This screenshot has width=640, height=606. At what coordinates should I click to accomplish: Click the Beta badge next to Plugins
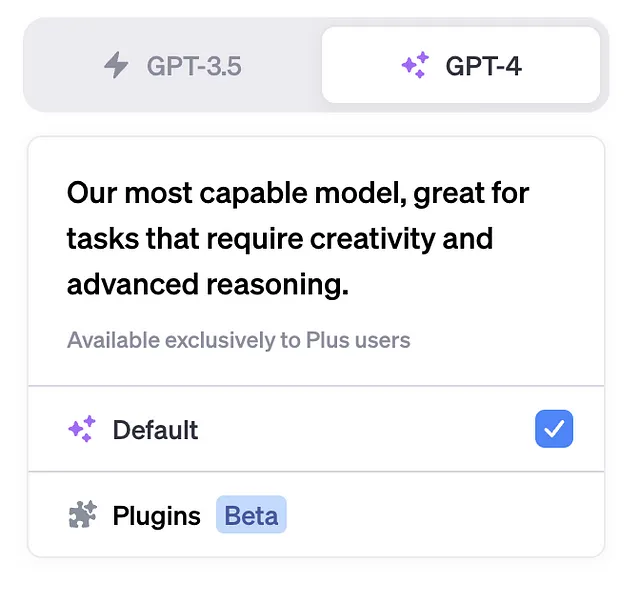[251, 515]
